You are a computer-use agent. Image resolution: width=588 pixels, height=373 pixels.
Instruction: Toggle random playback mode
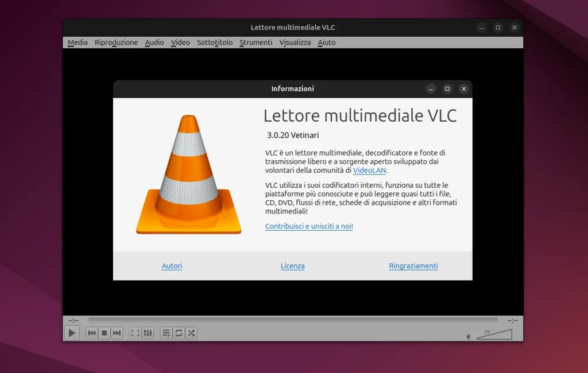[191, 333]
